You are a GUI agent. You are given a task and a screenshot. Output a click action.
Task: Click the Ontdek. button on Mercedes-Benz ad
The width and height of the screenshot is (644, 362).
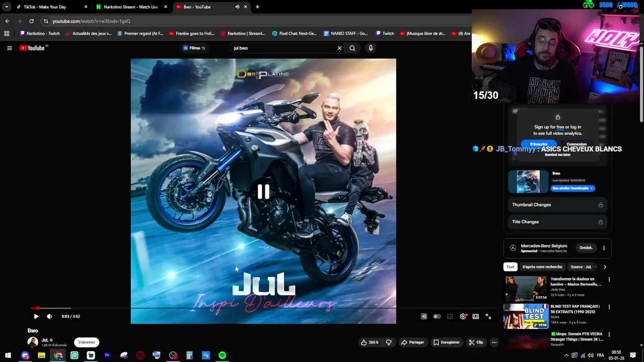tap(586, 248)
